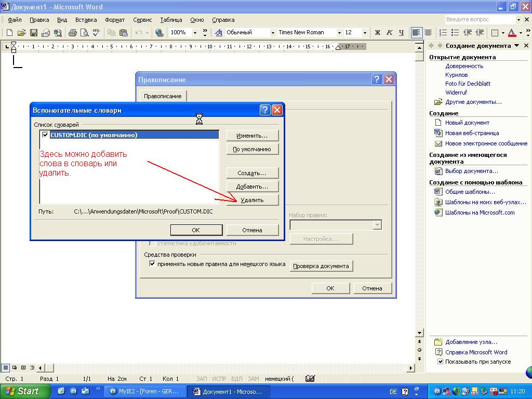
Task: Run the ABC spelling check toolbar icon
Action: coord(96,33)
